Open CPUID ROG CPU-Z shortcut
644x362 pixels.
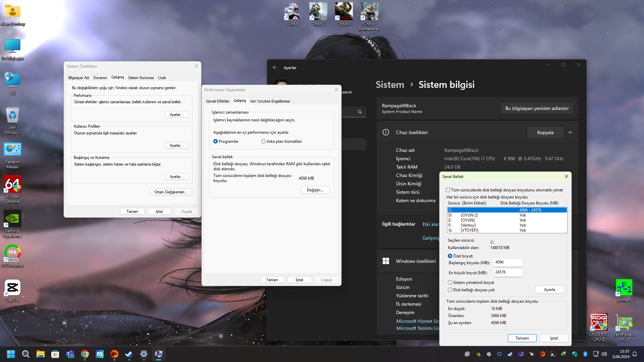pos(599,323)
